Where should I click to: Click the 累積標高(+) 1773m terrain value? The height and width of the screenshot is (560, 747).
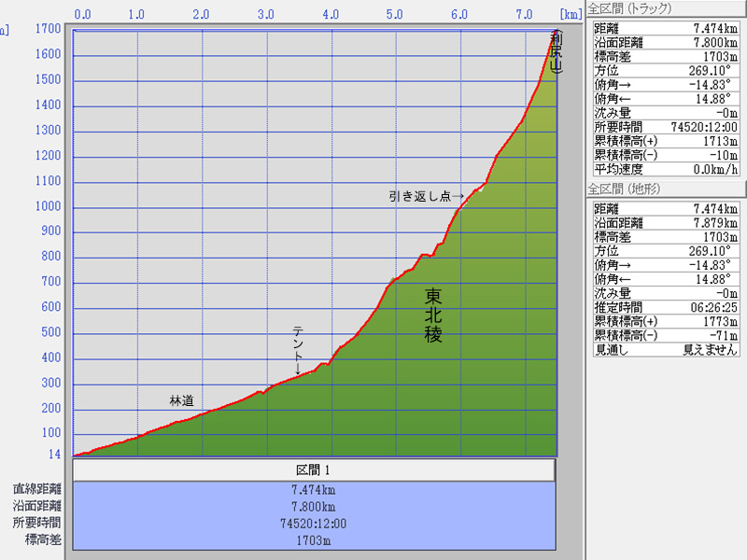[720, 320]
